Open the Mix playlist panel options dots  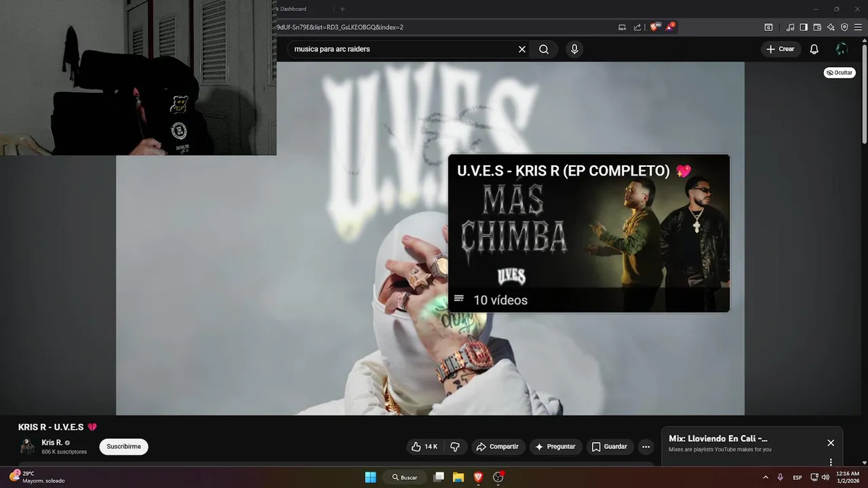(831, 462)
